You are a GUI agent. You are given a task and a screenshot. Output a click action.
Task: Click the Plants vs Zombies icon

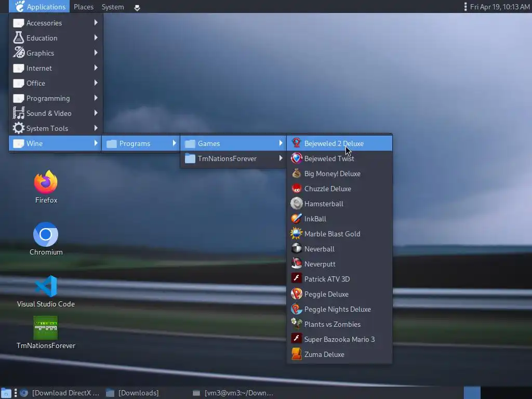[296, 324]
